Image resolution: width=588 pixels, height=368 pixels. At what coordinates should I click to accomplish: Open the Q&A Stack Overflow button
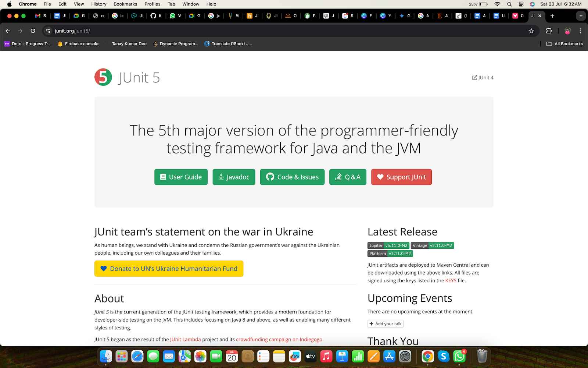click(348, 177)
